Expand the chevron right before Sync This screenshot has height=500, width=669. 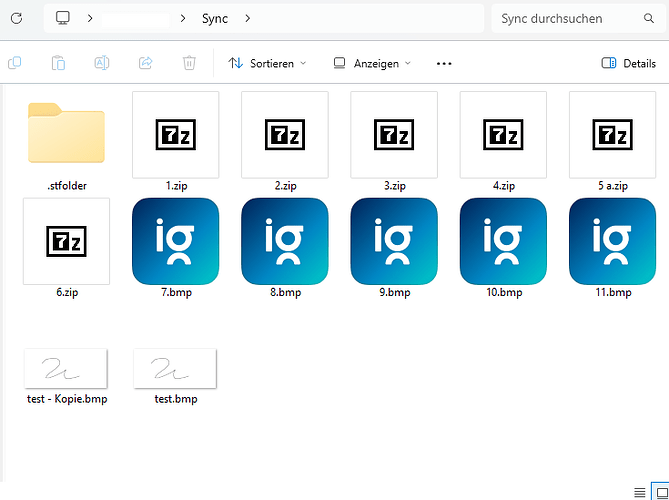point(183,18)
